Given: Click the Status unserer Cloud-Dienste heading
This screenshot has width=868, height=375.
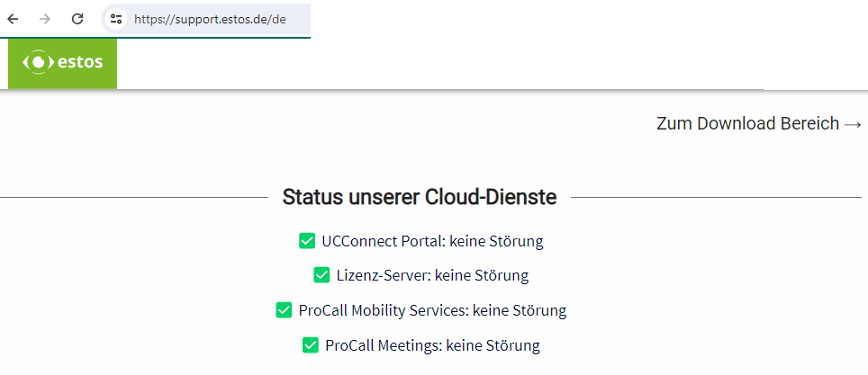Looking at the screenshot, I should tap(419, 197).
